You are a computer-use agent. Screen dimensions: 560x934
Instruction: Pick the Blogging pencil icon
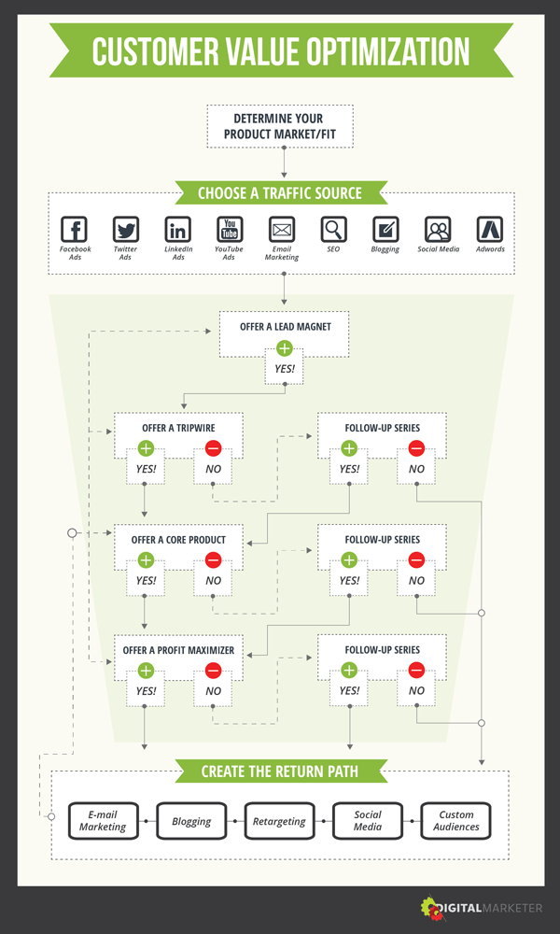tap(385, 230)
